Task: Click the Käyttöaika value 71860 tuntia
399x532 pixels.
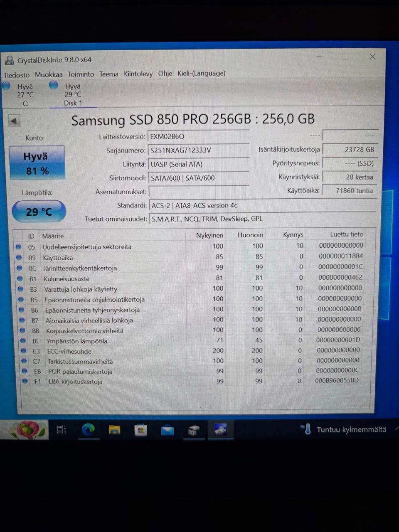Action: 350,191
